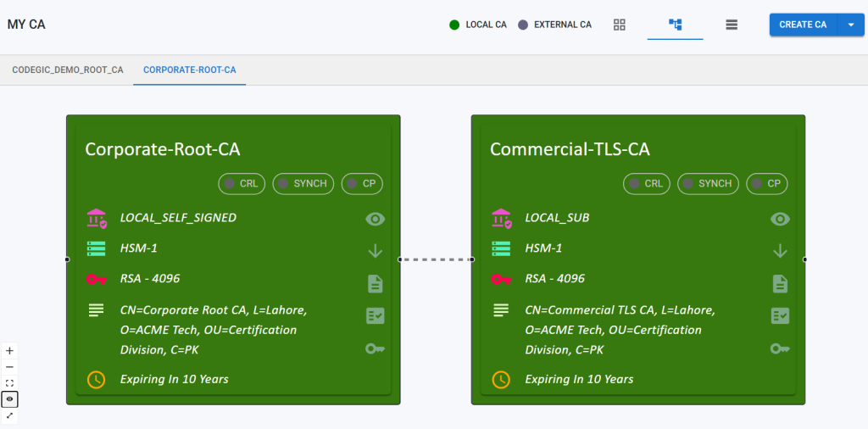This screenshot has height=429, width=868.
Task: Zoom out with the minus control
Action: [x=9, y=367]
